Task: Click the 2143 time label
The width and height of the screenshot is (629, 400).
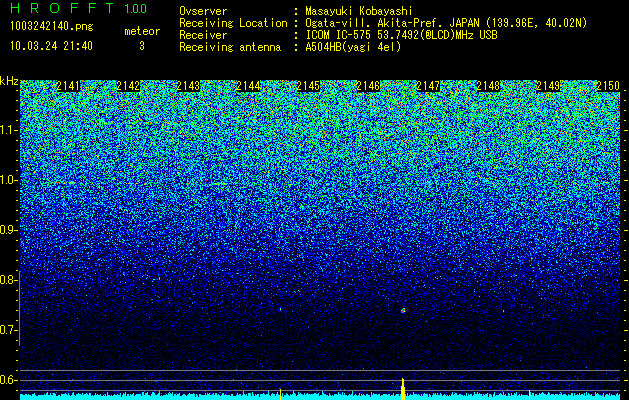Action: (x=188, y=86)
